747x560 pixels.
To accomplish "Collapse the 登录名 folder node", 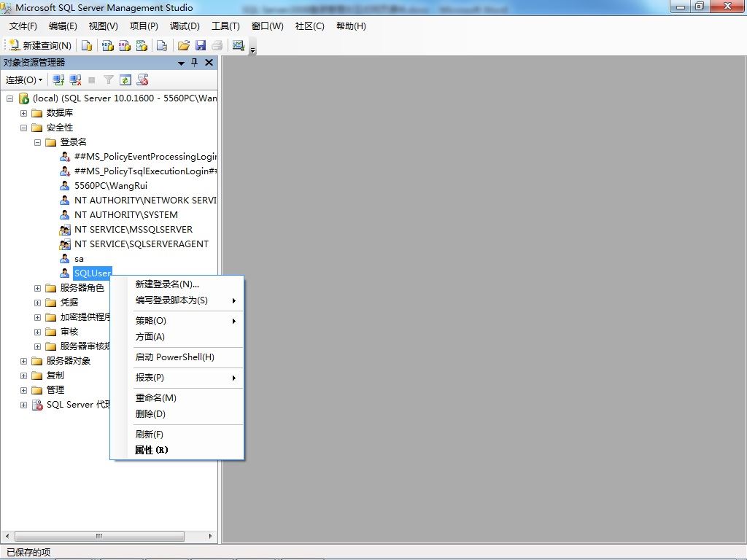I will (x=37, y=142).
